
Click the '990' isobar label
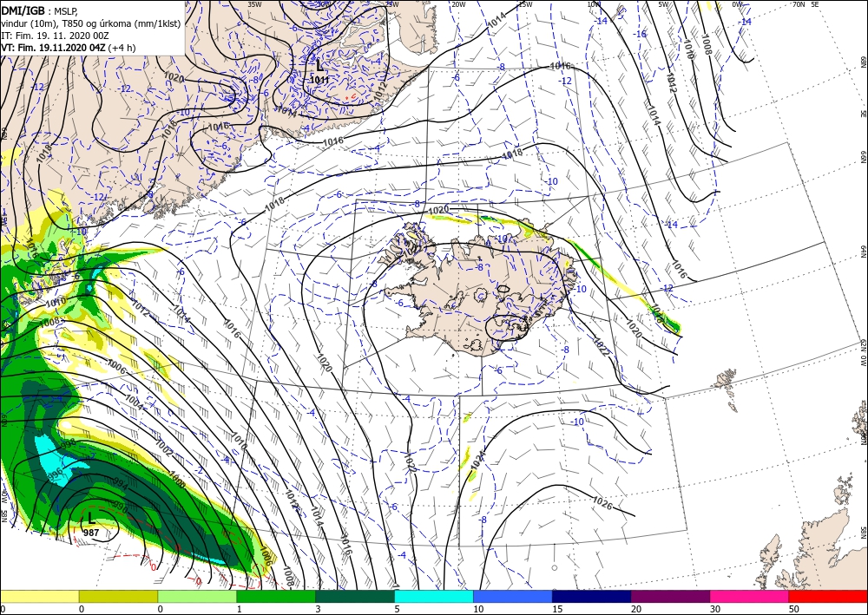click(x=120, y=507)
